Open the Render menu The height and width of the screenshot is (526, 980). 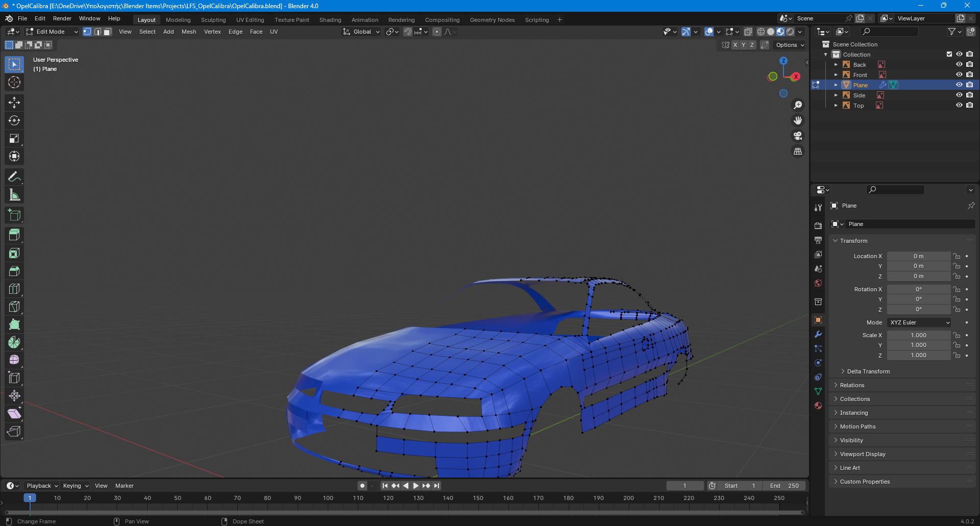click(x=62, y=18)
